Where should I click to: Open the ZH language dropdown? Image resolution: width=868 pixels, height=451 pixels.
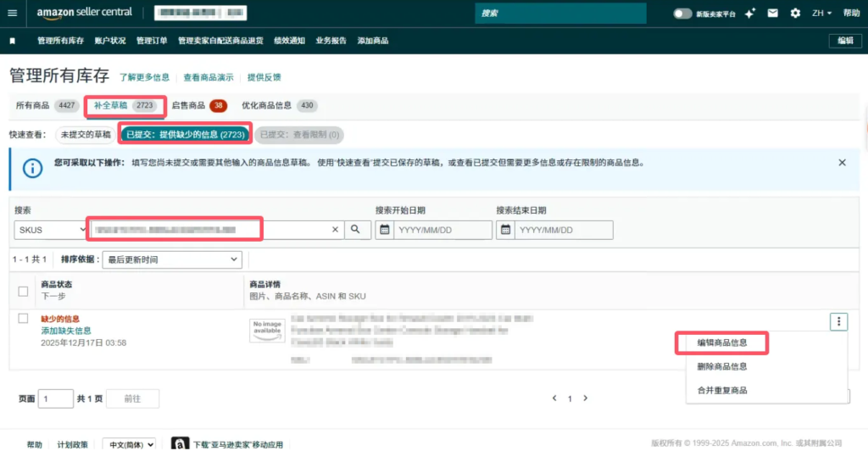(x=821, y=14)
